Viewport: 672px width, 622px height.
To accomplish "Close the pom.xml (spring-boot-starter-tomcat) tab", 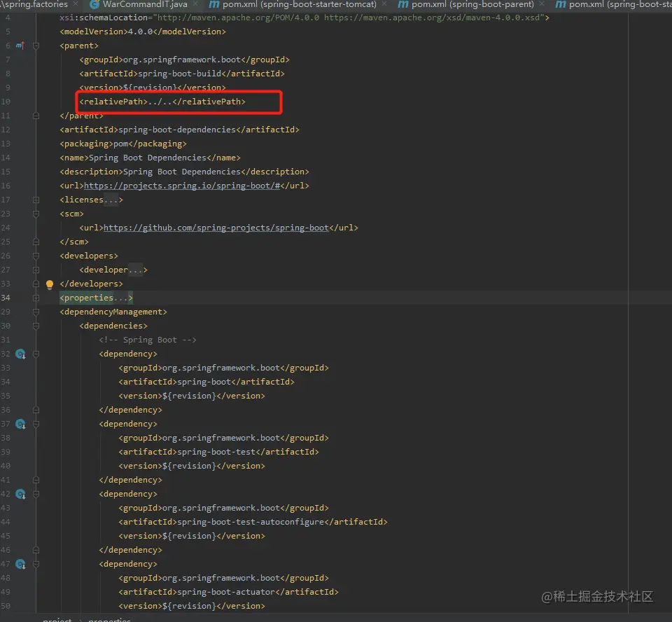I will click(384, 4).
